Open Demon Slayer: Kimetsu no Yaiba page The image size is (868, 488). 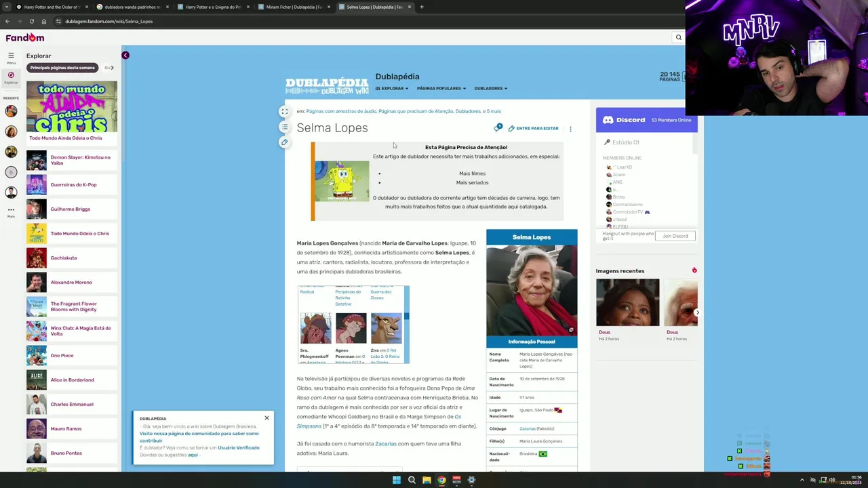(71, 160)
